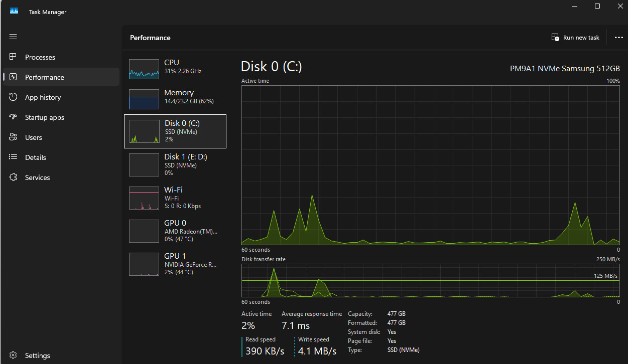
Task: Click the PM9A1 NVMe Samsung 512GB label
Action: [x=565, y=69]
